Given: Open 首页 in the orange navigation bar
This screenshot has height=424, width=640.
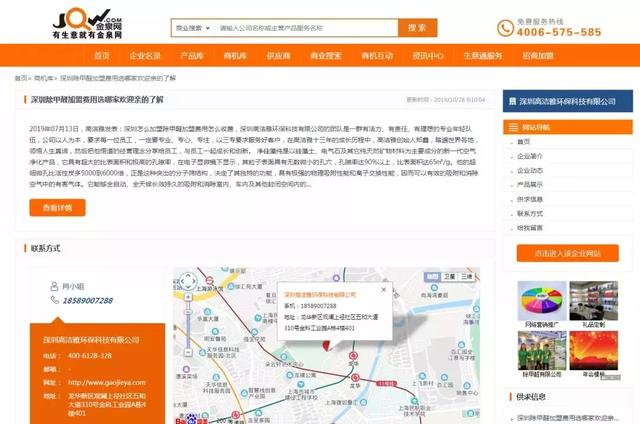Looking at the screenshot, I should 102,55.
